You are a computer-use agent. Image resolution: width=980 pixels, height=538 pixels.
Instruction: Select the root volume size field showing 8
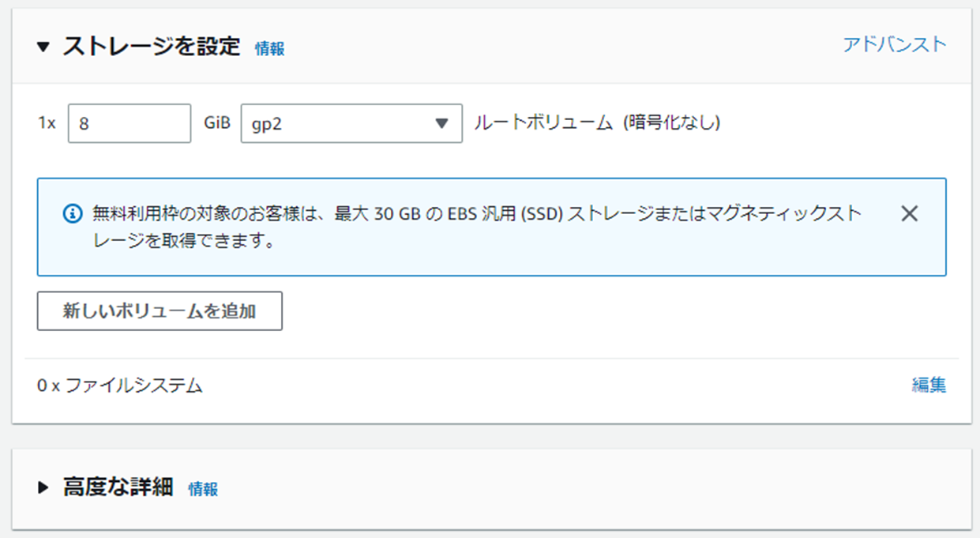(128, 123)
